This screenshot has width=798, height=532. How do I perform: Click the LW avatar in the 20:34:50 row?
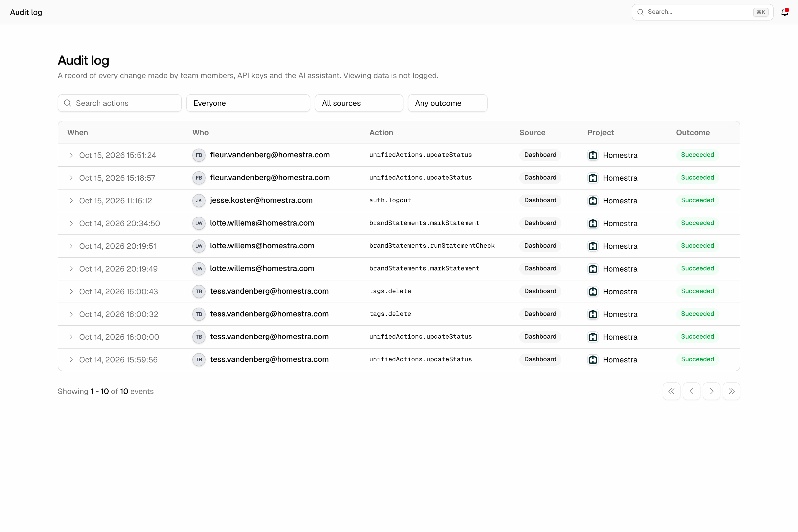pos(199,223)
